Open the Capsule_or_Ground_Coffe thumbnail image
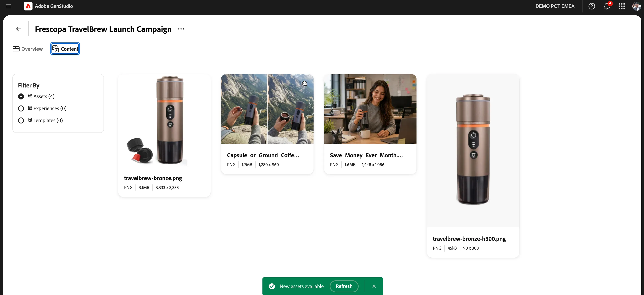Image resolution: width=644 pixels, height=295 pixels. click(x=267, y=109)
